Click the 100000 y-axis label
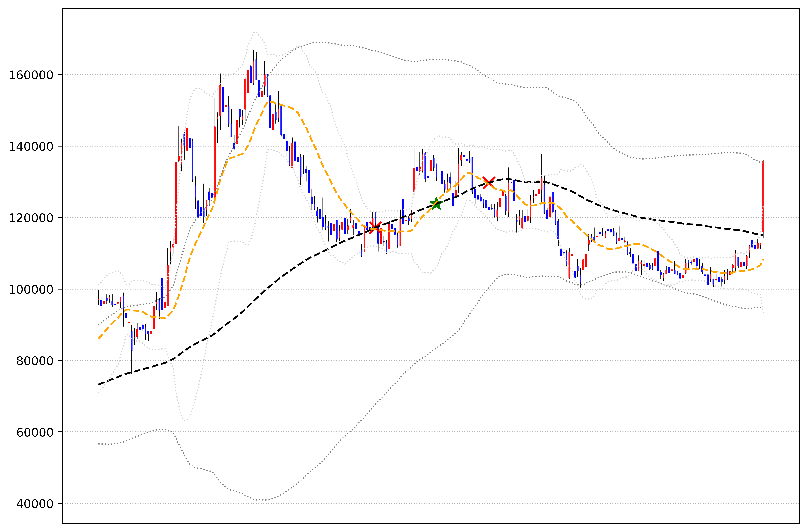 pyautogui.click(x=31, y=289)
